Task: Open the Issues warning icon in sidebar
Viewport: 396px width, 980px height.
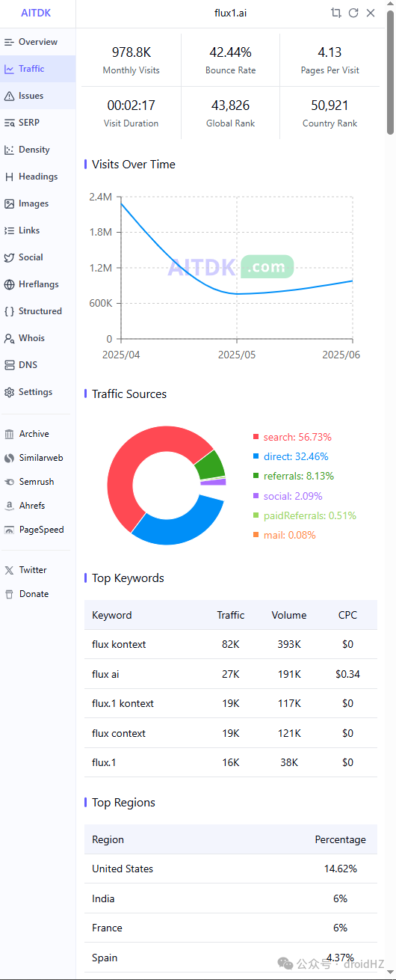Action: pyautogui.click(x=9, y=96)
